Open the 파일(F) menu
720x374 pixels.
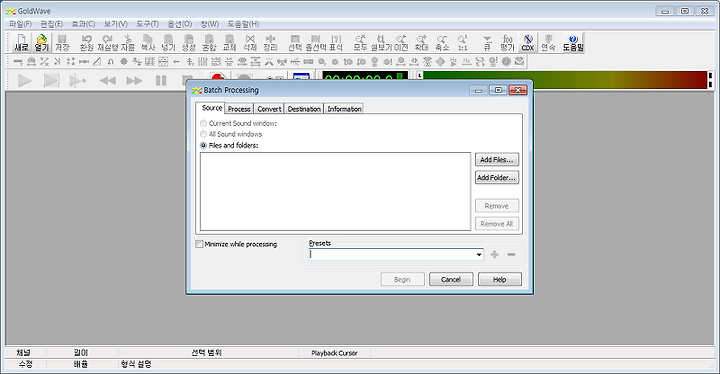point(20,24)
